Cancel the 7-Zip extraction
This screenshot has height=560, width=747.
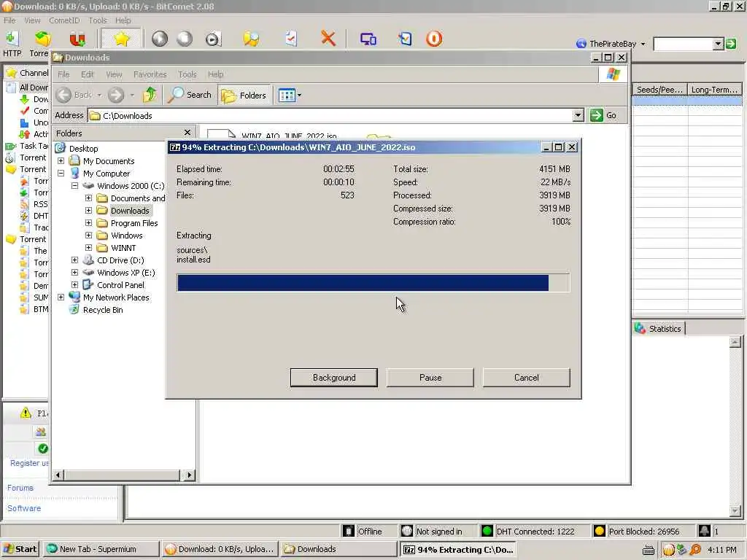(527, 378)
